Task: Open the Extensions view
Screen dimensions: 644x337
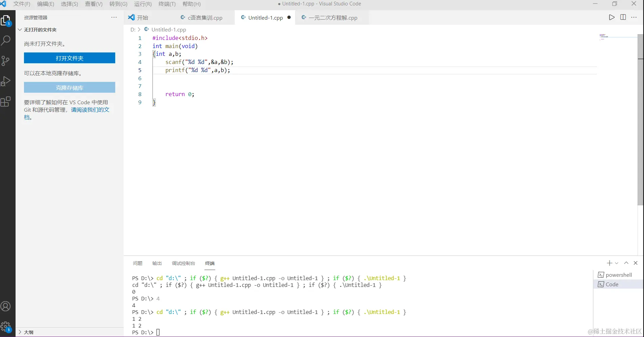Action: tap(6, 102)
